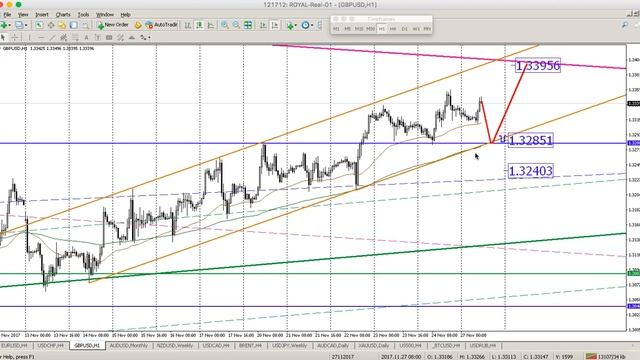The width and height of the screenshot is (640, 360).
Task: Select the crosshair tool
Action: 14,37
